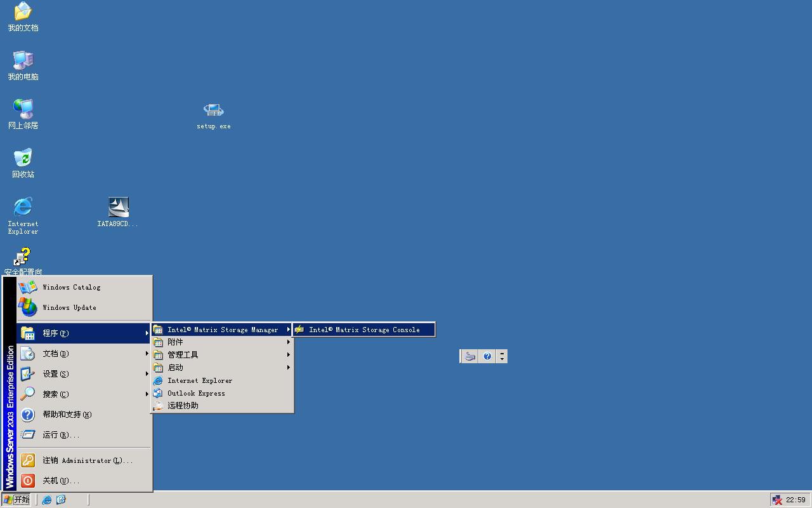Click 注销 Administrator log off entry
Viewport: 812px width, 508px height.
pyautogui.click(x=88, y=460)
